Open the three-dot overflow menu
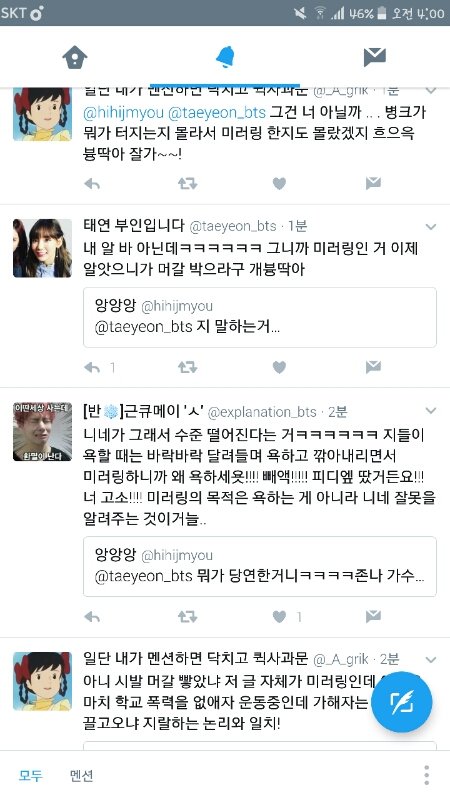 click(x=427, y=776)
